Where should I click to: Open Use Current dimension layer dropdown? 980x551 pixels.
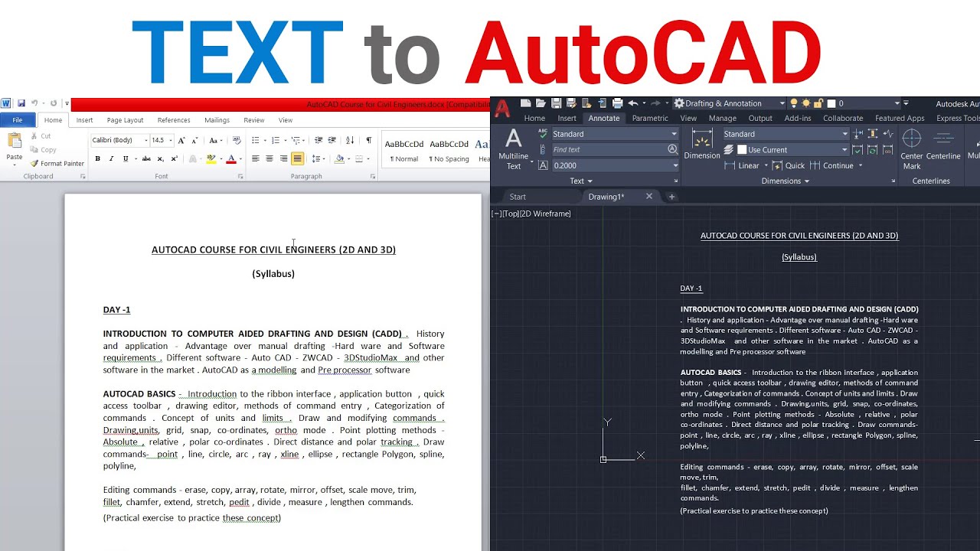[844, 150]
